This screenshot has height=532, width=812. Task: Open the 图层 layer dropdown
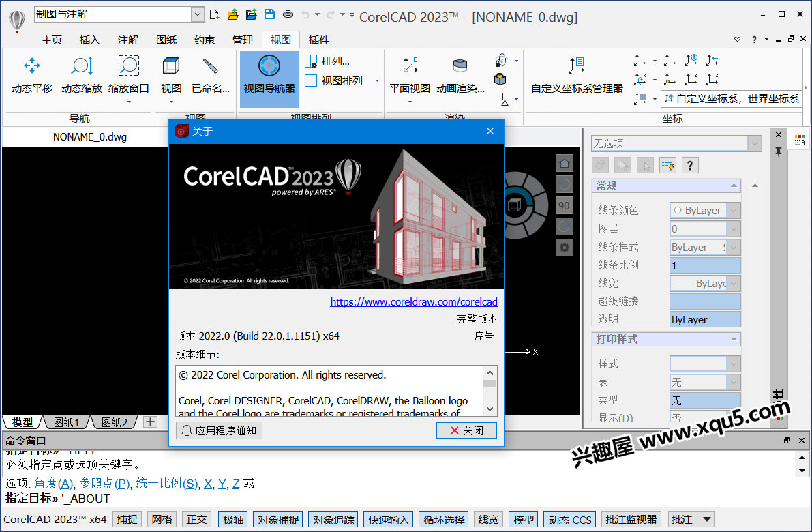734,228
